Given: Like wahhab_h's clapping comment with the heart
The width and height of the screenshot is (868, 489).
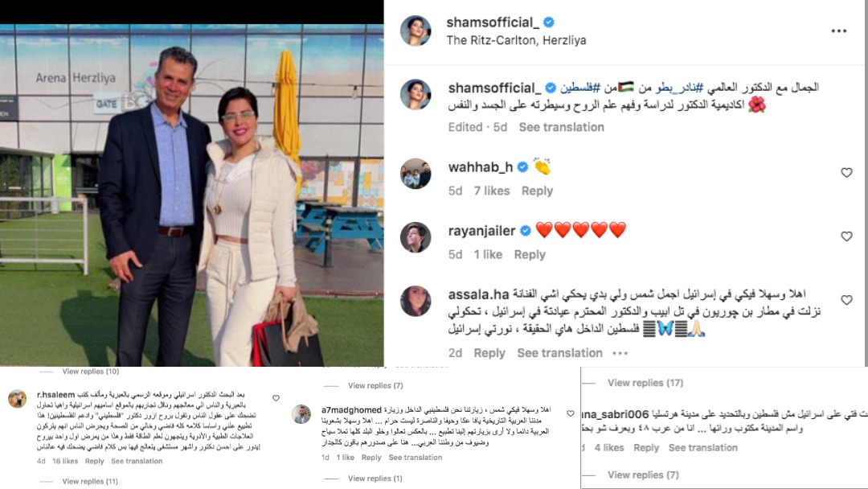Looking at the screenshot, I should click(x=846, y=173).
